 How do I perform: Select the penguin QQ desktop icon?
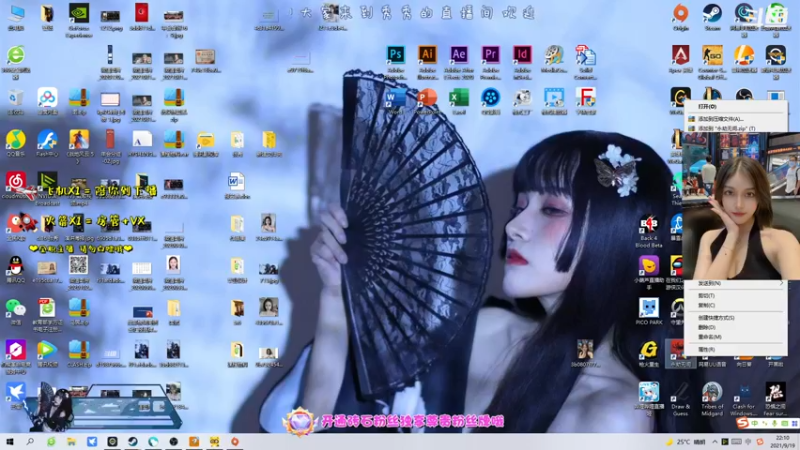coord(16,266)
